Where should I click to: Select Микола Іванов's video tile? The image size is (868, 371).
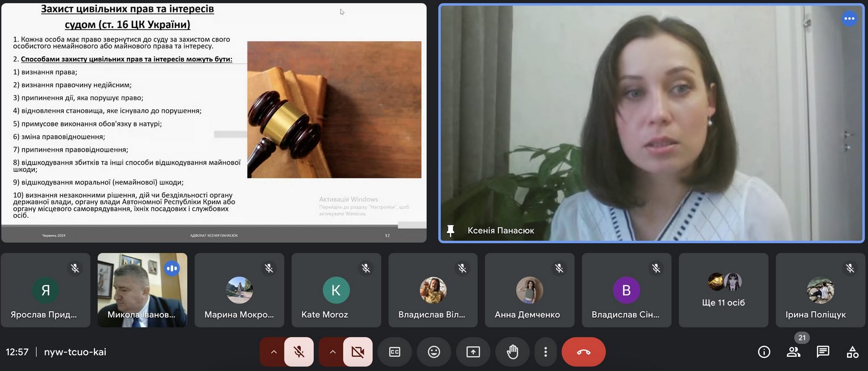click(x=142, y=290)
